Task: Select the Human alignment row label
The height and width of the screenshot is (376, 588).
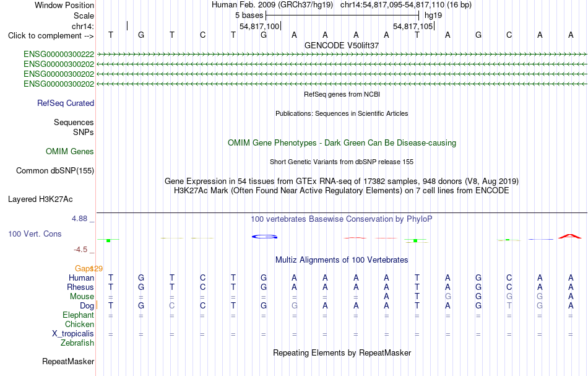Action: 81,278
